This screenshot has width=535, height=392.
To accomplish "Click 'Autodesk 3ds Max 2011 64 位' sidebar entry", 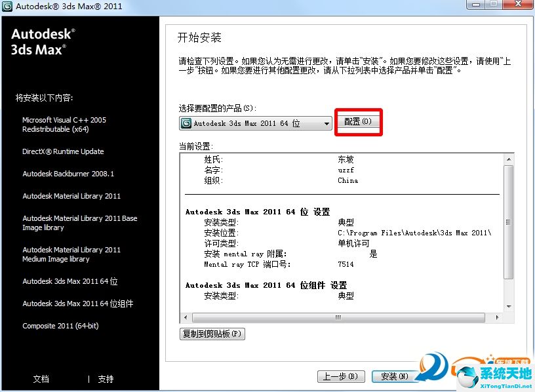I will point(70,281).
